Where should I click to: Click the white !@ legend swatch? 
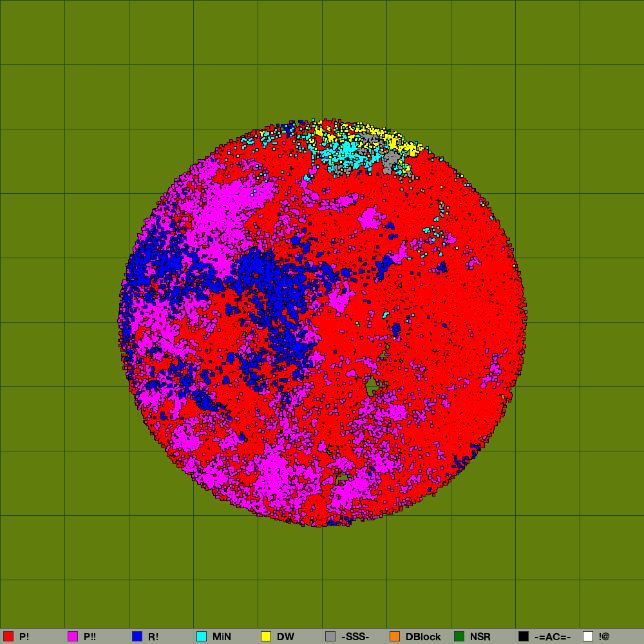(x=588, y=636)
